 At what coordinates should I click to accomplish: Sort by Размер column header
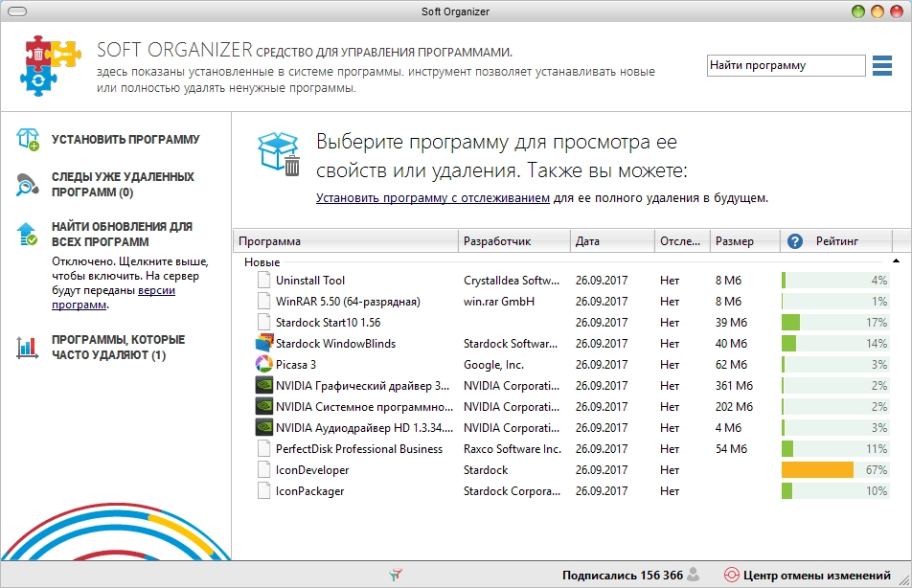coord(745,240)
